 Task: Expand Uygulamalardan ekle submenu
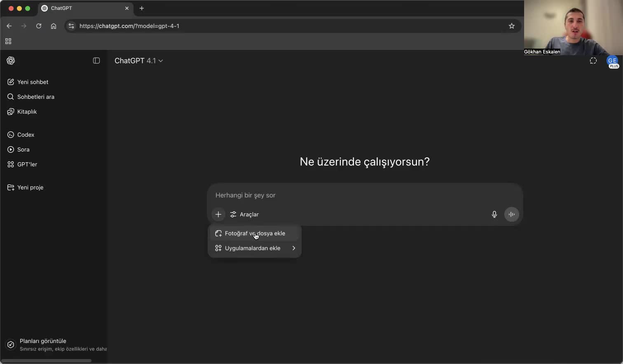255,248
